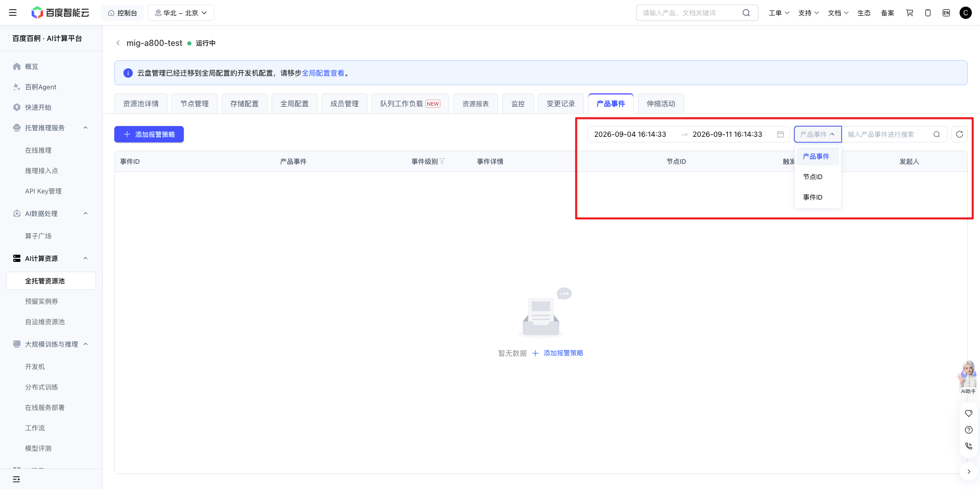The image size is (980, 489).
Task: Open the AI助手 assistant avatar
Action: point(968,377)
